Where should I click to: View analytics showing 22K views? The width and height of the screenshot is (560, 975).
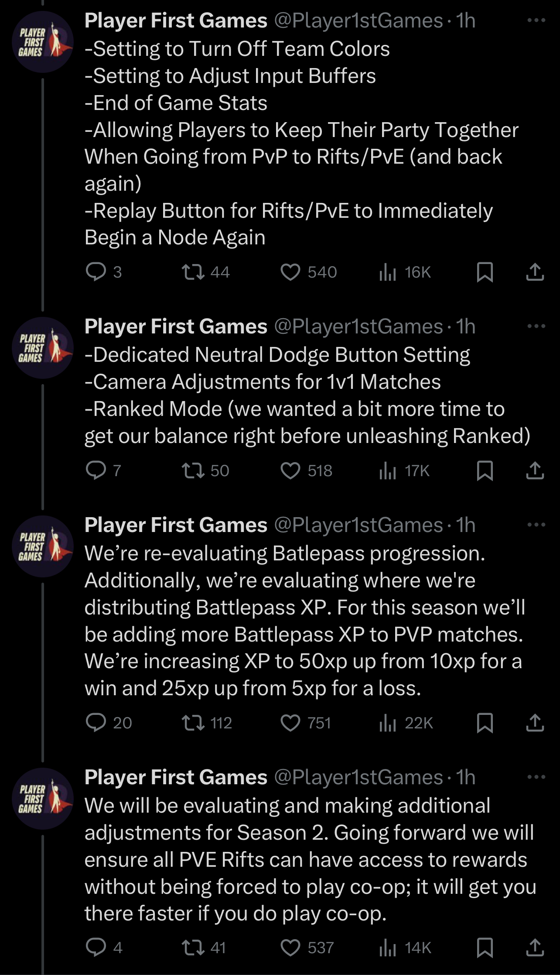406,723
